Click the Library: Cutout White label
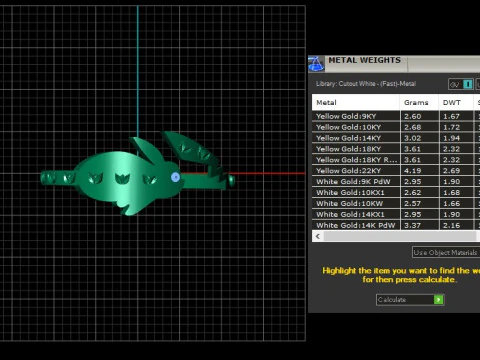Image resolution: width=480 pixels, height=360 pixels. 366,84
